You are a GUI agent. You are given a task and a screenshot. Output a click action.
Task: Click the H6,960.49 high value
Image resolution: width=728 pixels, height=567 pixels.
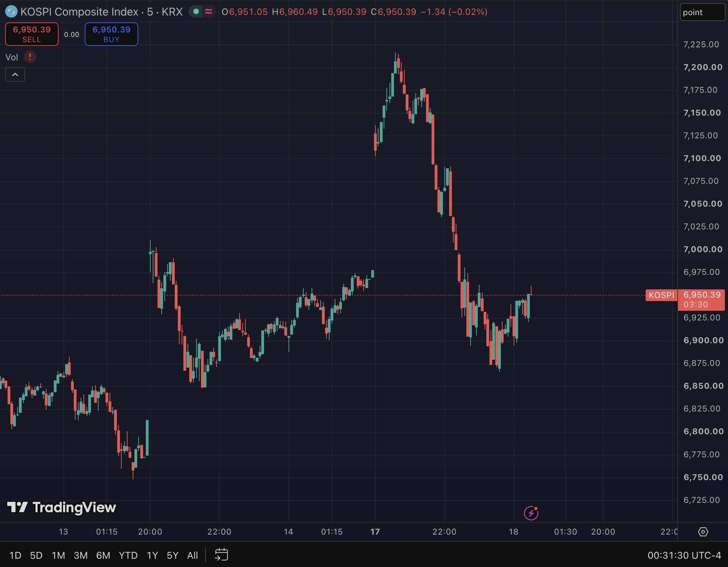[295, 12]
